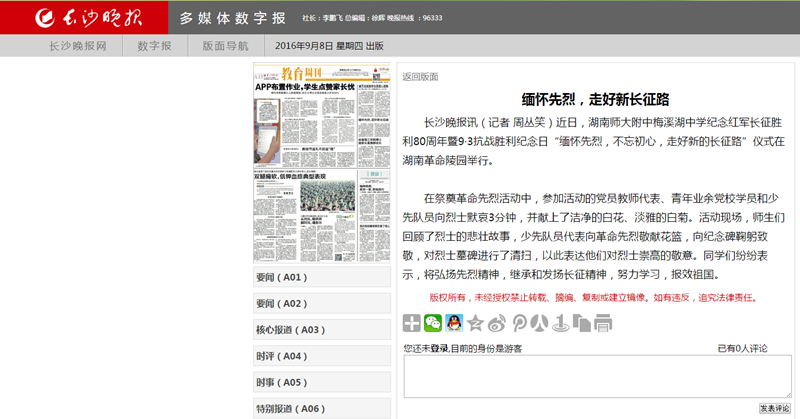Click the copy link icon

click(x=581, y=323)
